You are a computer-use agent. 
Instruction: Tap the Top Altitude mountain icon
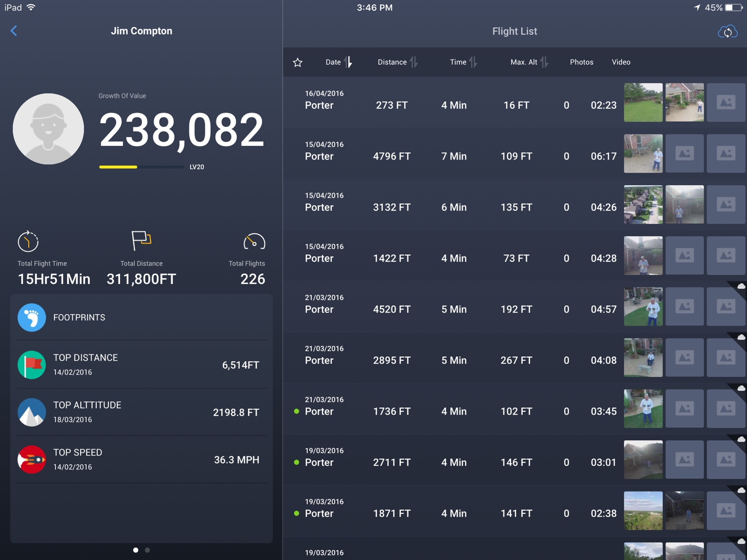click(32, 412)
